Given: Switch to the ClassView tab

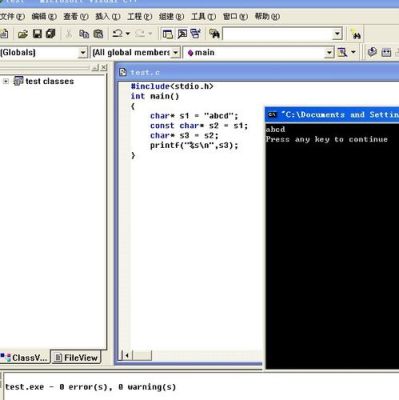Looking at the screenshot, I should click(x=25, y=358).
